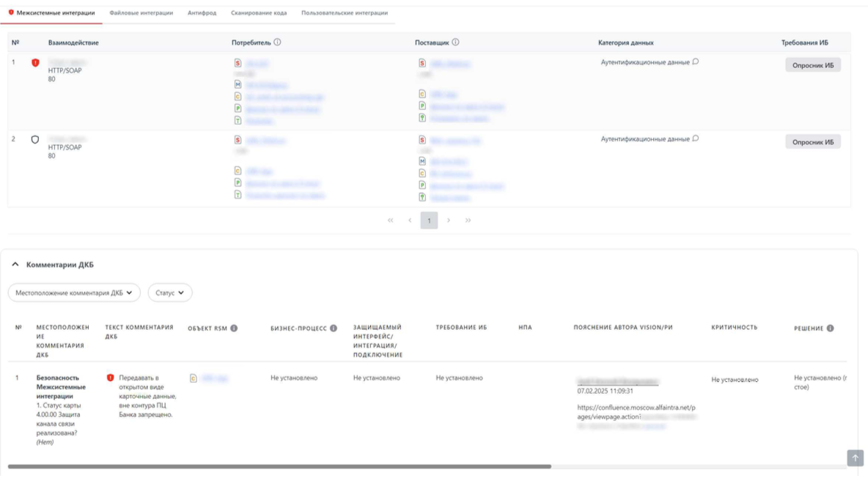The width and height of the screenshot is (868, 478).
Task: Click the M icon in row 1 Потребитель column
Action: point(238,84)
